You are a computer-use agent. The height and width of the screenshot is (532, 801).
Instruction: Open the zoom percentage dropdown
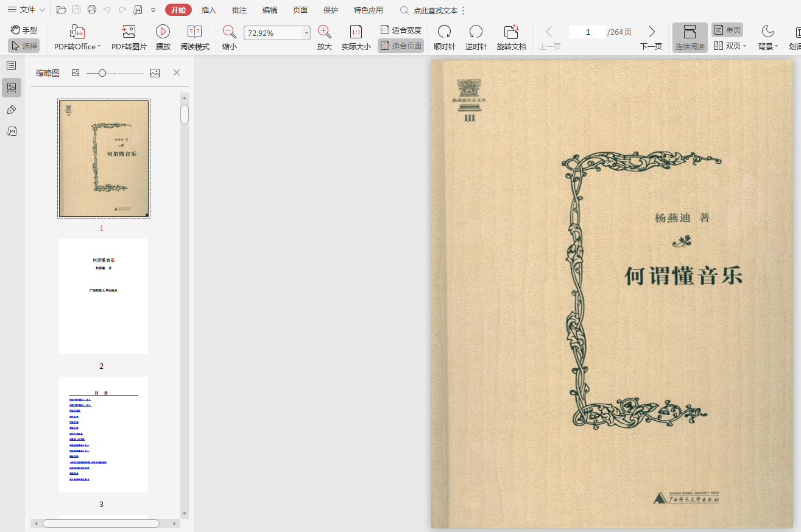click(x=306, y=33)
